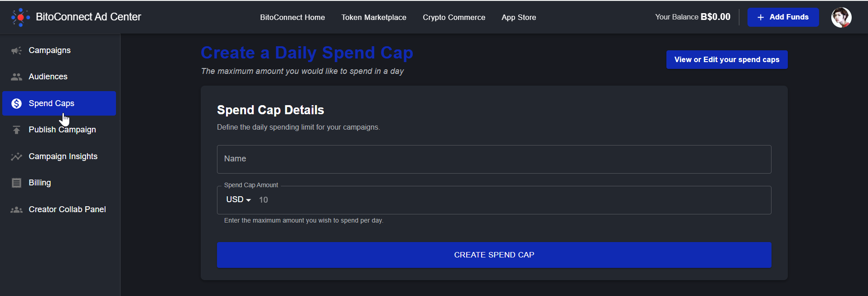Click the Spend Cap Amount input
868x296 pixels.
pyautogui.click(x=512, y=200)
